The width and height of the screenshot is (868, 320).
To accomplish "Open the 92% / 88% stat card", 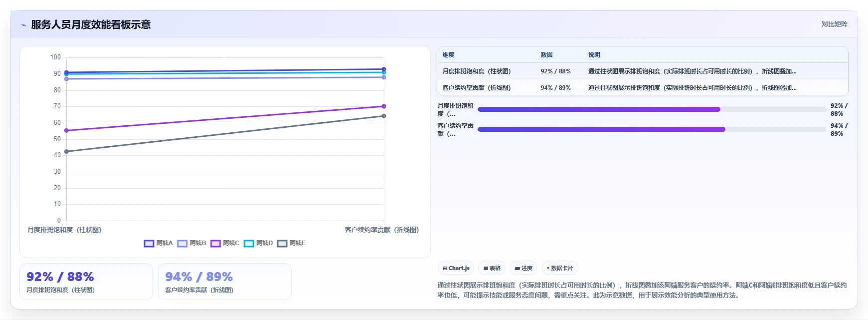I will tap(86, 282).
